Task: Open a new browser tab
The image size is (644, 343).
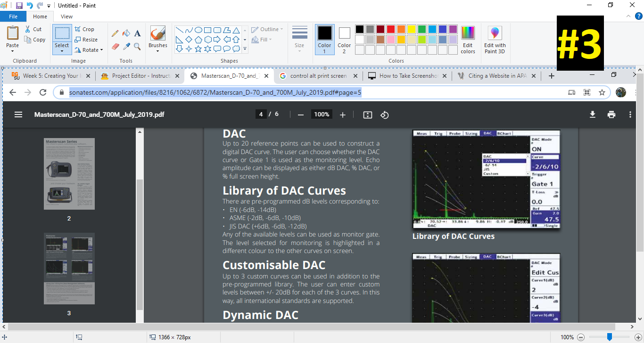Action: point(552,76)
